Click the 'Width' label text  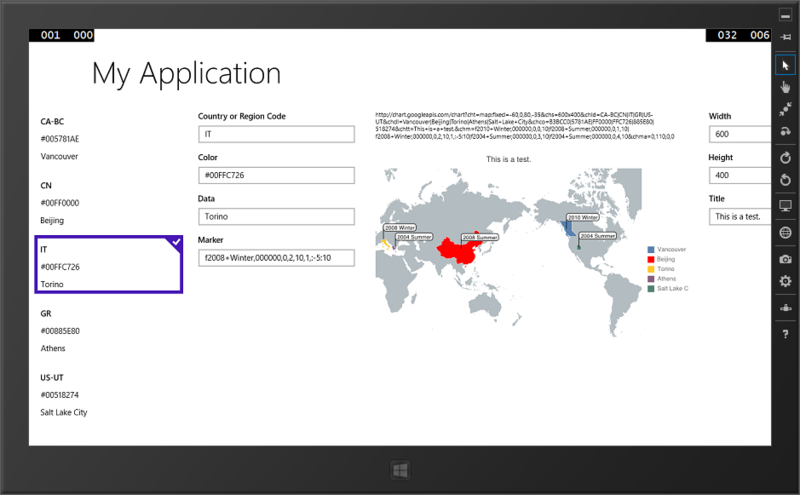pos(720,116)
